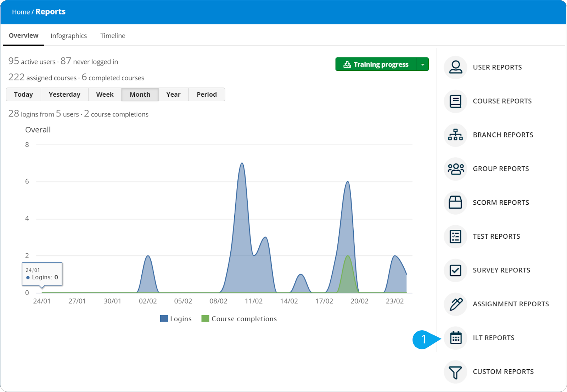567x392 pixels.
Task: Click the 27/01 x-axis date label
Action: [77, 301]
